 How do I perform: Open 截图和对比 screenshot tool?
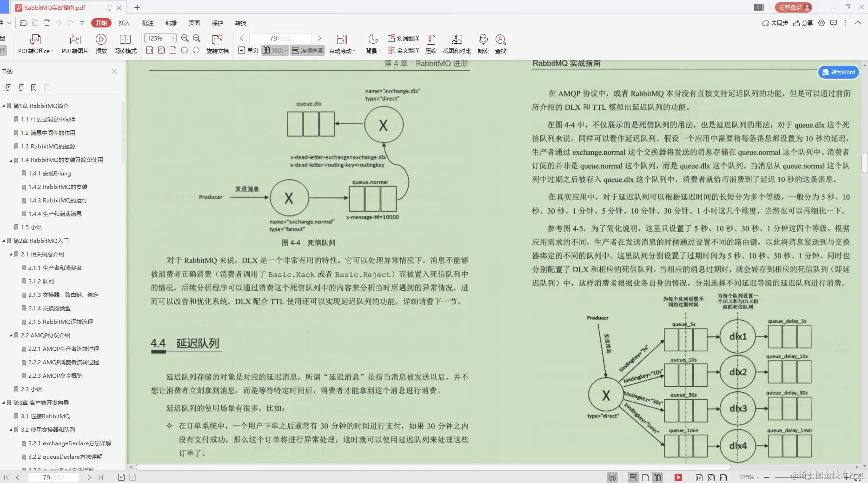pos(456,43)
